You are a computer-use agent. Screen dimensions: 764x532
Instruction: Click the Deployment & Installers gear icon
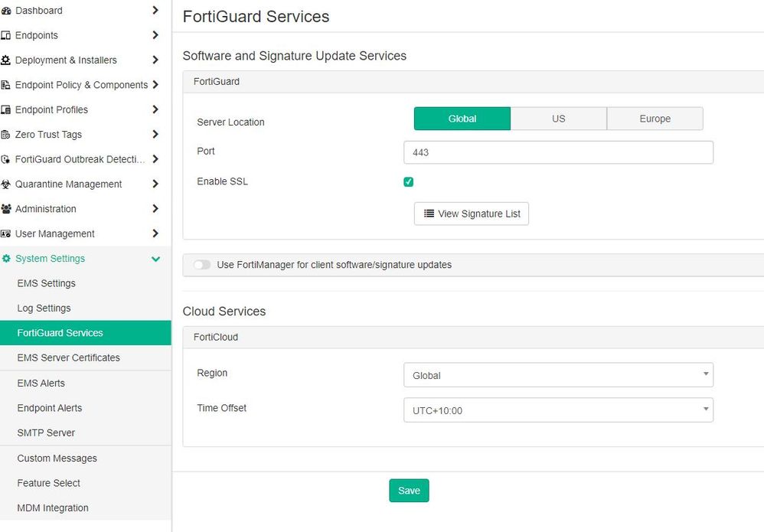tap(6, 60)
